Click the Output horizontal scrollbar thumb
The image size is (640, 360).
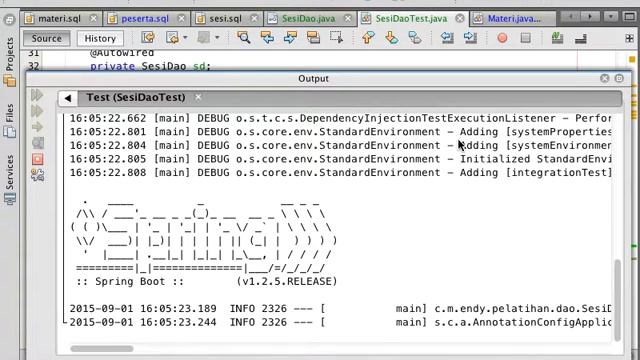(102, 349)
